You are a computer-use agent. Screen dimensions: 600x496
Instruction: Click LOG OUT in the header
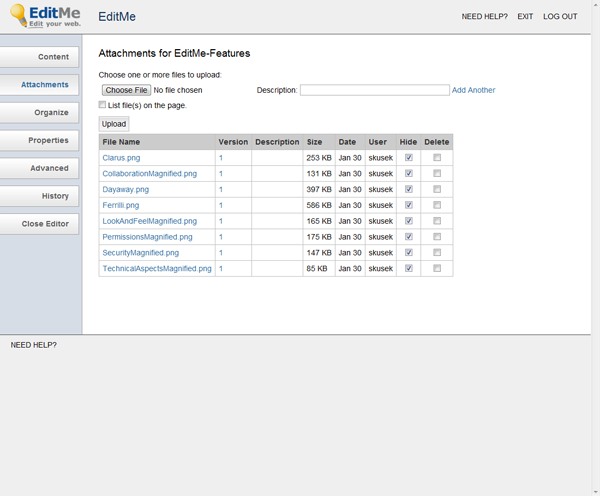[560, 16]
